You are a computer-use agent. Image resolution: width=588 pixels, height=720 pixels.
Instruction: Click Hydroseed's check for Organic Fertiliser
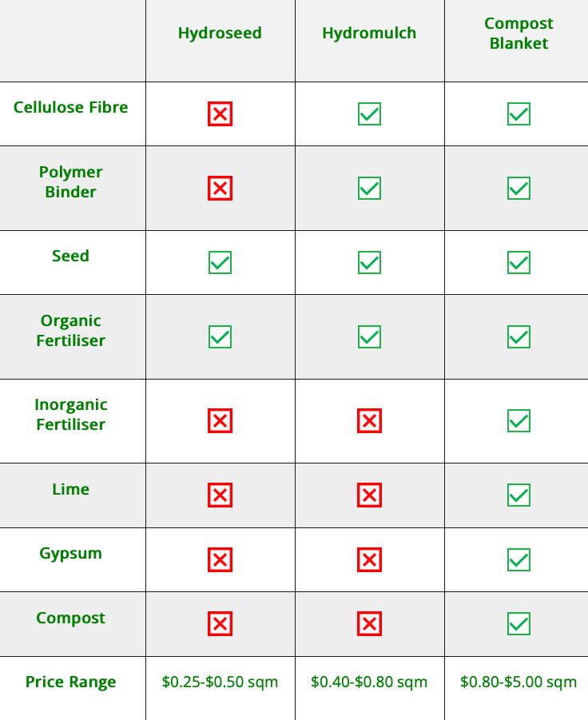[x=220, y=337]
